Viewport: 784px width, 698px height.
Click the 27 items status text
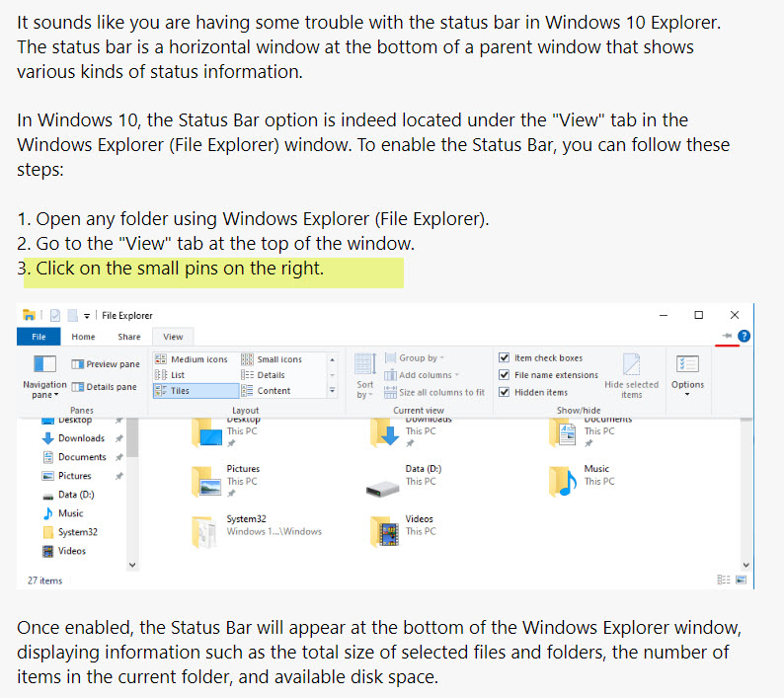(45, 580)
